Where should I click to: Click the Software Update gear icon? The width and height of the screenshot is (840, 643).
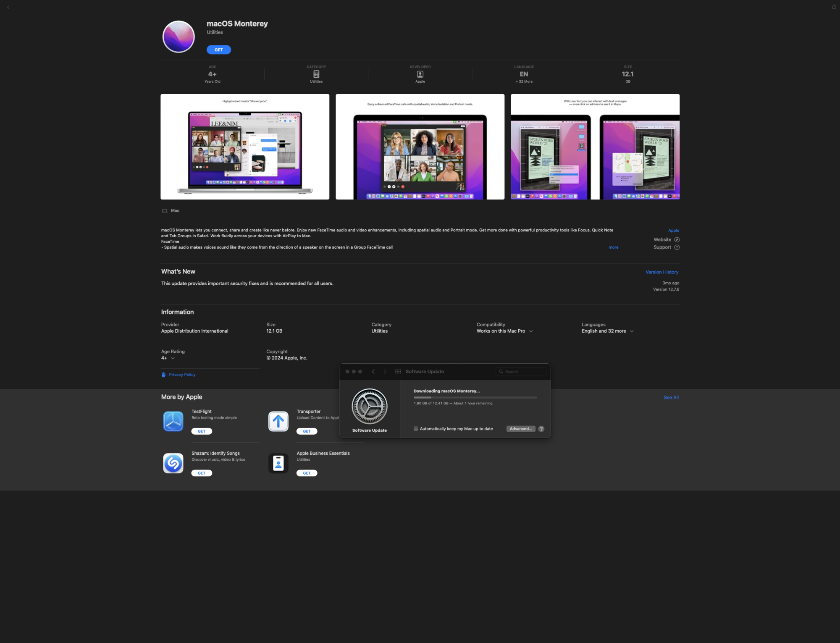(369, 407)
